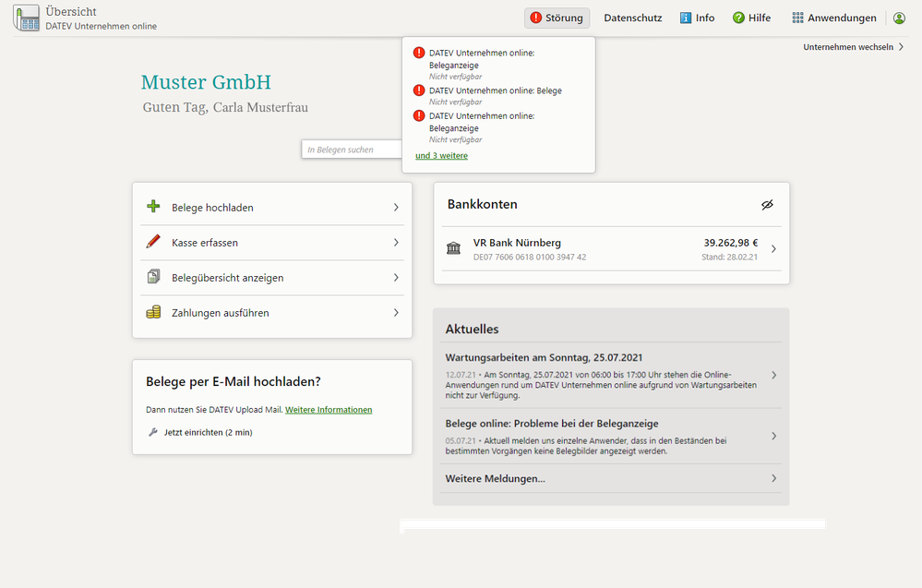The width and height of the screenshot is (922, 588).
Task: Open the Info menu label
Action: tap(705, 18)
